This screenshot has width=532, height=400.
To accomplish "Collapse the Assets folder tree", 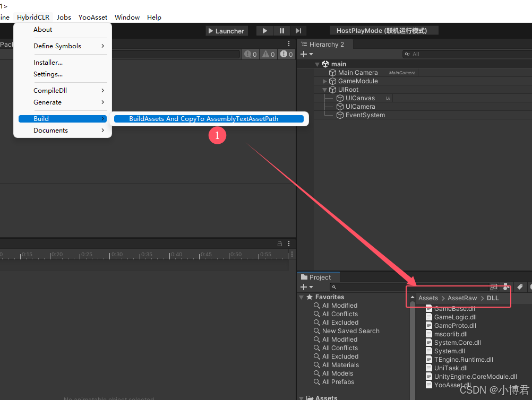I will (x=301, y=398).
